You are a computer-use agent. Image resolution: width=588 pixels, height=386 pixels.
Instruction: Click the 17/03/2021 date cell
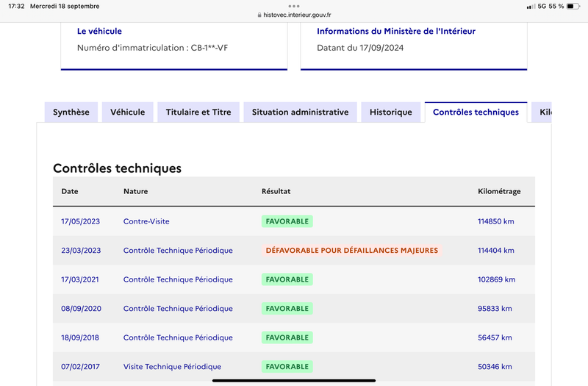point(80,279)
